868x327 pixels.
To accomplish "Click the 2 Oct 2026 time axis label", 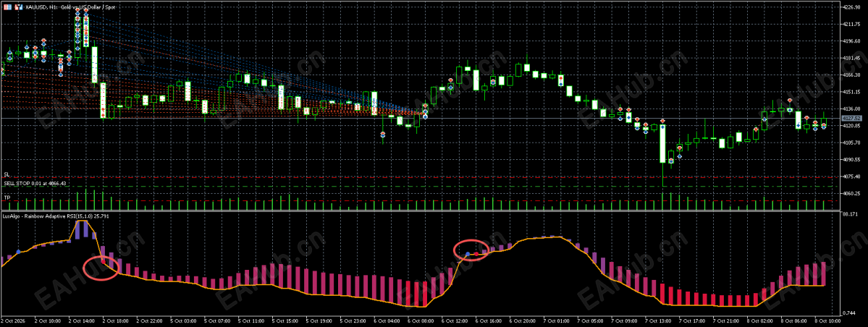I will click(13, 321).
